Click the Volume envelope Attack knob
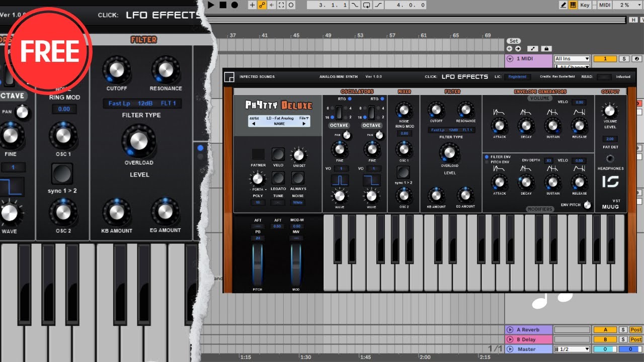Viewport: 644px width, 362px height. tap(499, 126)
